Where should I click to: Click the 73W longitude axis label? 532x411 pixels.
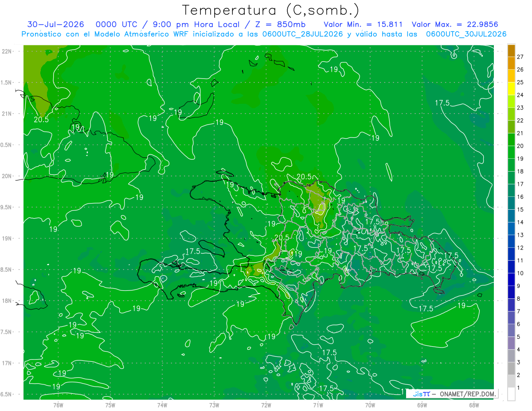214,405
